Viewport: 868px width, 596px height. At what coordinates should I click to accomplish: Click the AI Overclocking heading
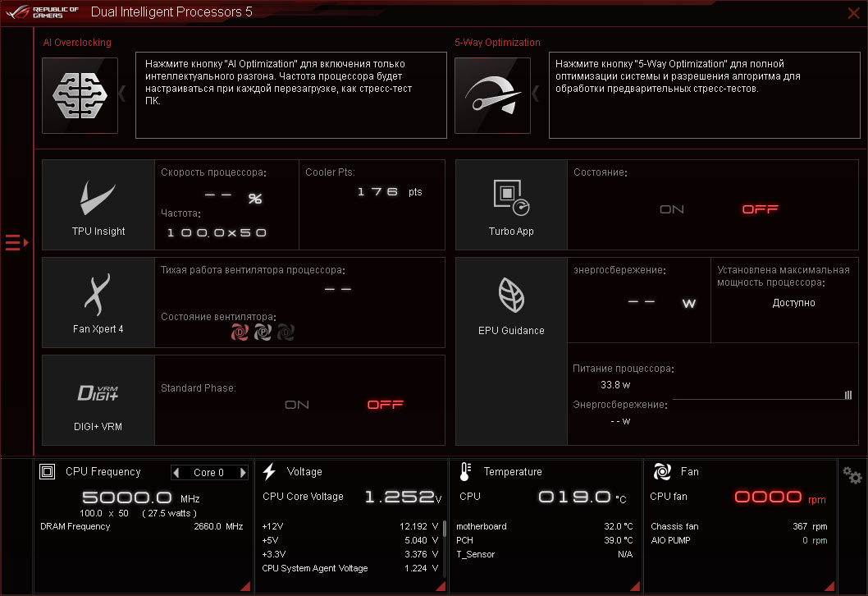click(77, 43)
